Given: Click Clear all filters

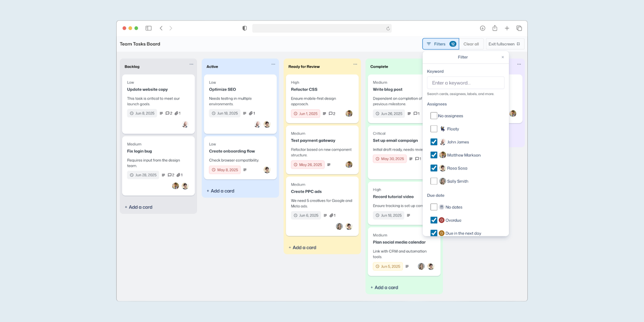Looking at the screenshot, I should 471,44.
